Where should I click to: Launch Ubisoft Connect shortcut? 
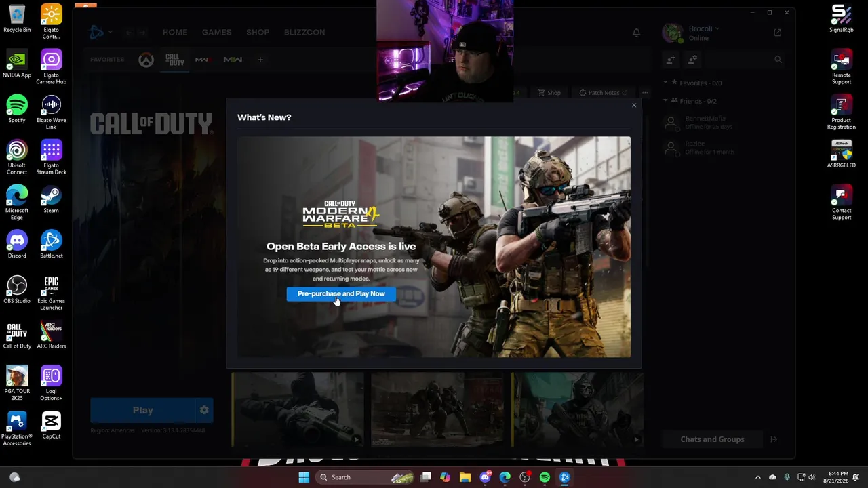coord(17,157)
